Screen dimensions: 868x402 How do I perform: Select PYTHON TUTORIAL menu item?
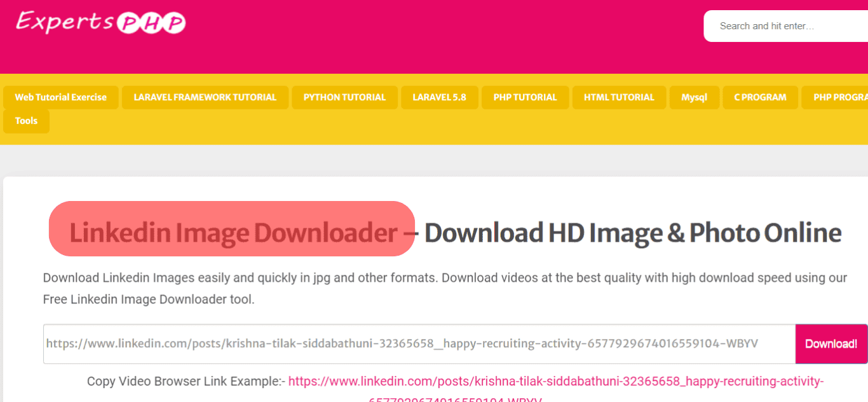(x=344, y=97)
